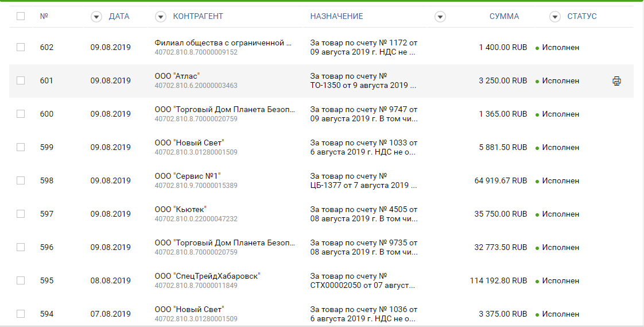Image resolution: width=644 pixels, height=327 pixels.
Task: Check the box for payment 598
Action: [x=21, y=180]
